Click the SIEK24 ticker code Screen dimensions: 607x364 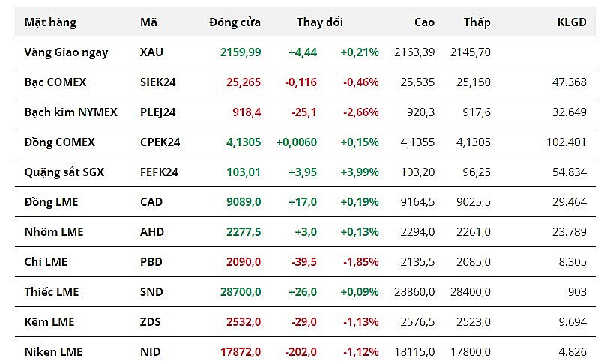pos(157,82)
